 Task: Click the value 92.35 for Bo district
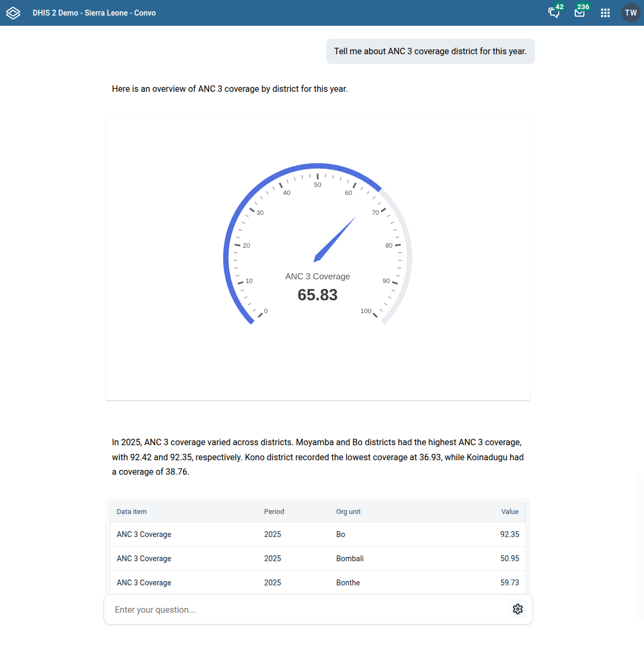click(x=510, y=534)
